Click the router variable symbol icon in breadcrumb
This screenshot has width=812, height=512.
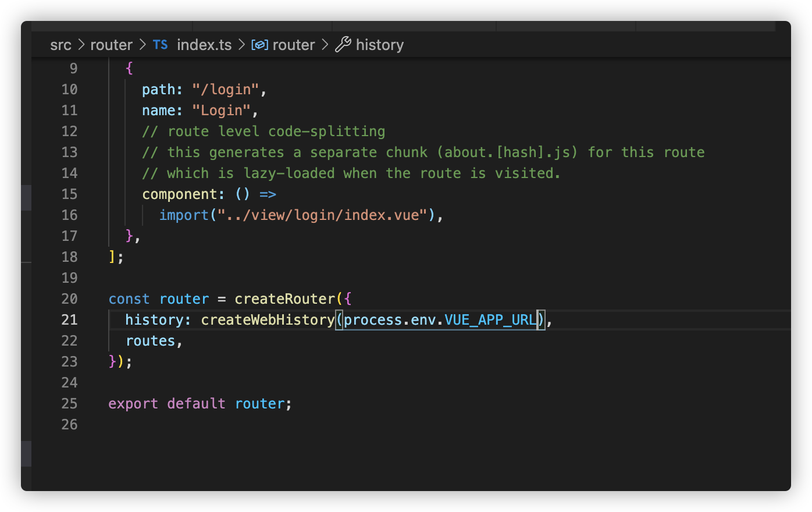pos(259,45)
